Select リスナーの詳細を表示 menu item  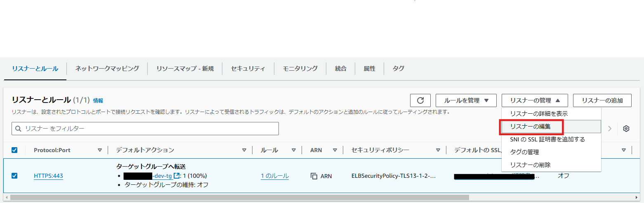pos(551,114)
